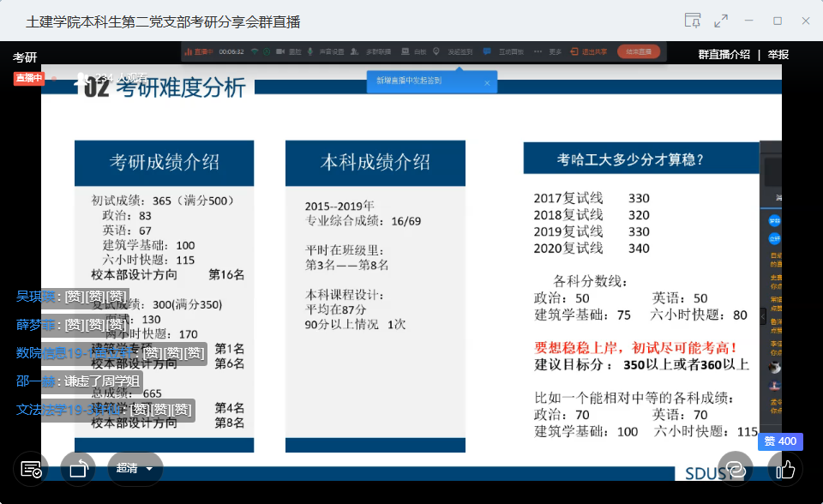Image resolution: width=823 pixels, height=504 pixels.
Task: Open 声音设置 microphone settings
Action: tap(327, 51)
